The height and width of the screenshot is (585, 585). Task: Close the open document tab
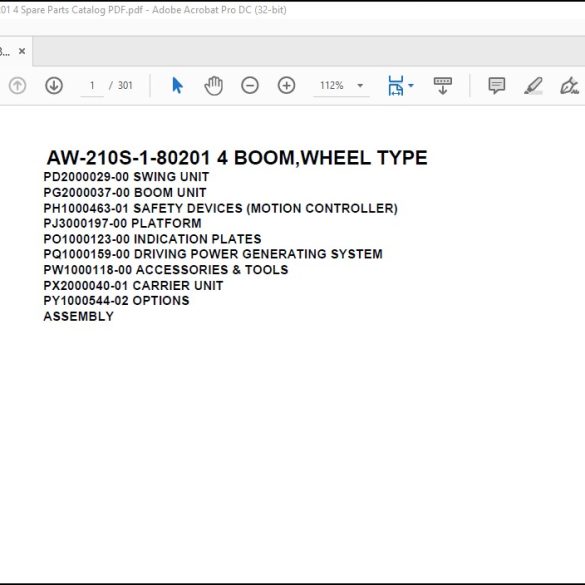[22, 51]
